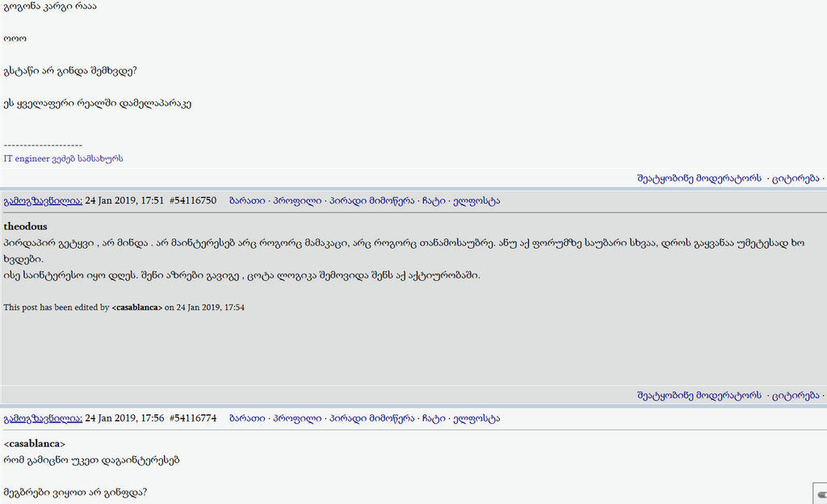
Task: Click the sentence starting 'ისე საინტერესო იყო დღეს'
Action: [x=241, y=275]
